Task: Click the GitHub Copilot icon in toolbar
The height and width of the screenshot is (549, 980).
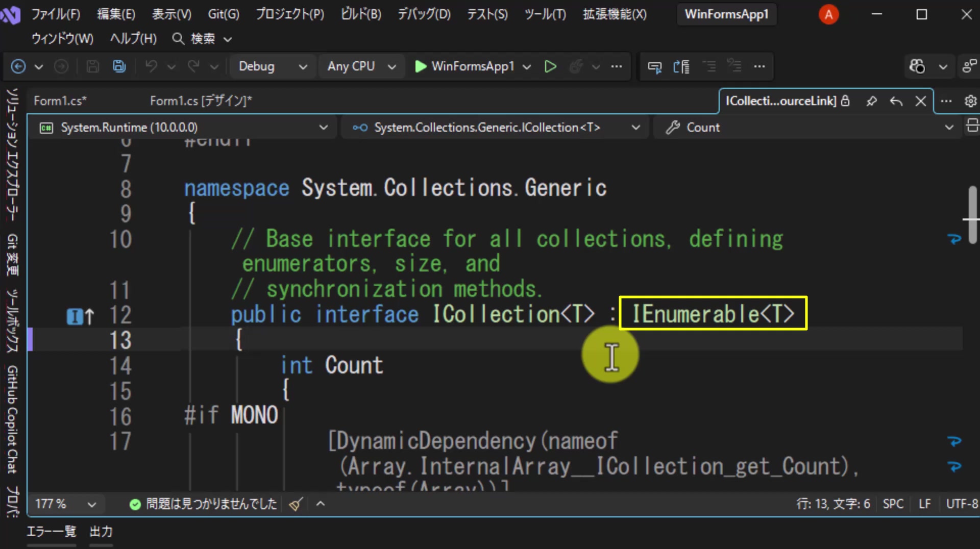Action: 917,66
